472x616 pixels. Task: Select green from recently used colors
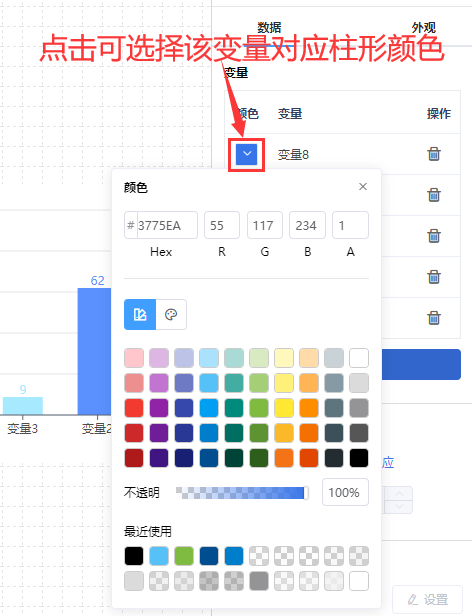(x=184, y=556)
